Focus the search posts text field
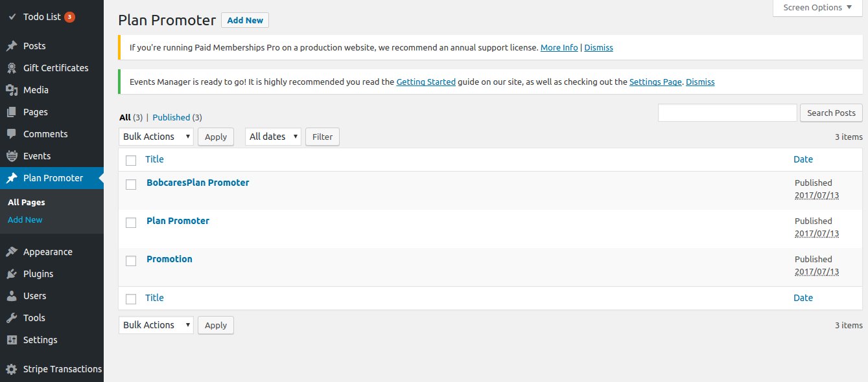The height and width of the screenshot is (382, 868). [x=727, y=113]
